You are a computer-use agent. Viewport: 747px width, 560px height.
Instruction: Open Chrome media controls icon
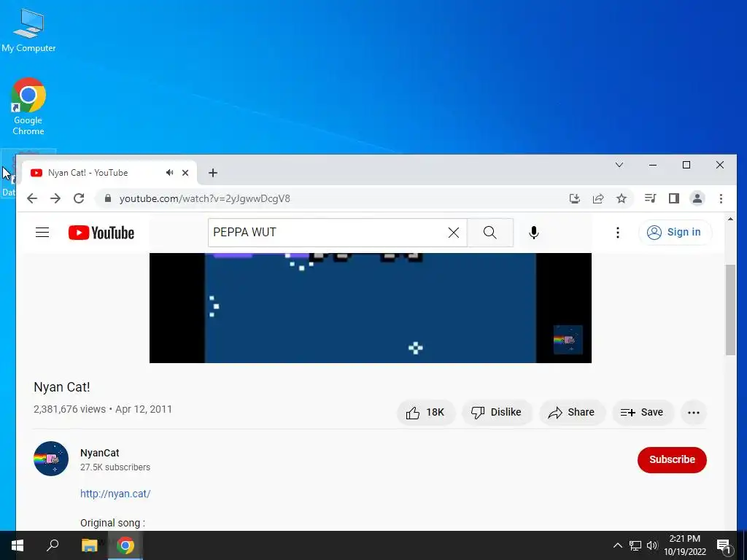click(x=650, y=198)
